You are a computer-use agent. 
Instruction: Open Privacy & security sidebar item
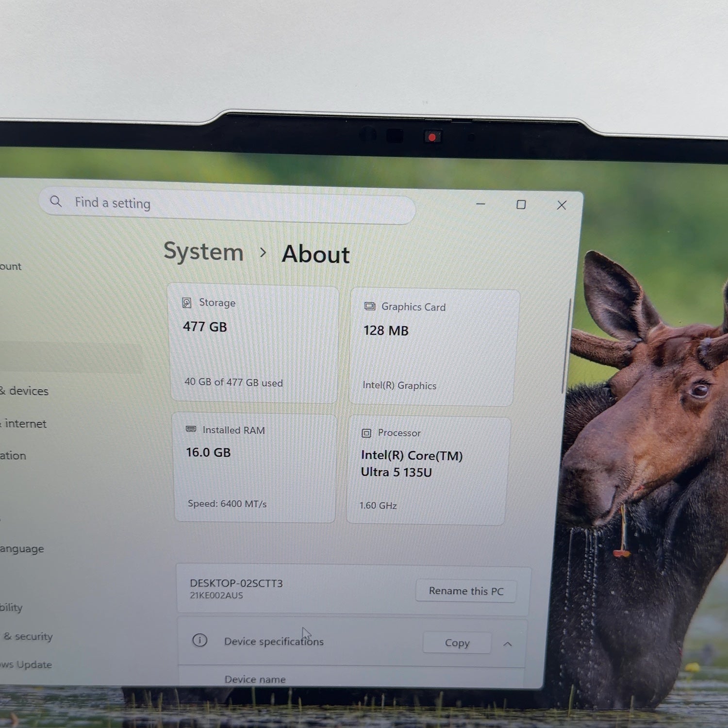[27, 636]
